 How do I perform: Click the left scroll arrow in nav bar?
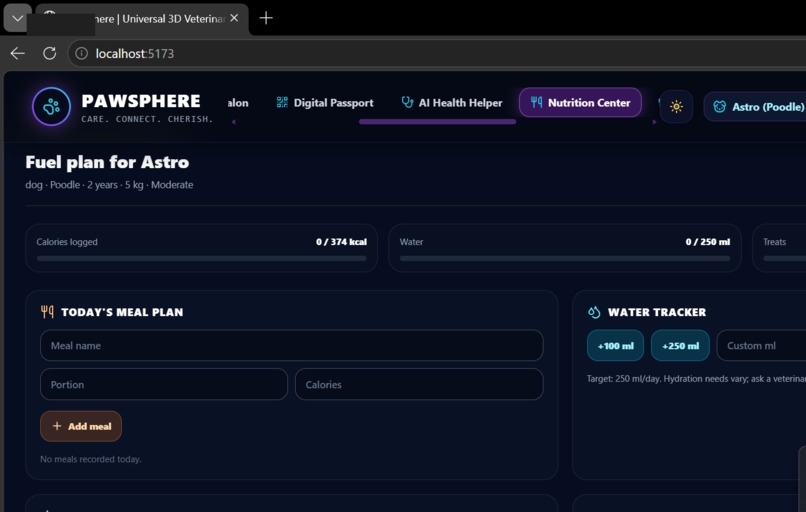[x=234, y=122]
